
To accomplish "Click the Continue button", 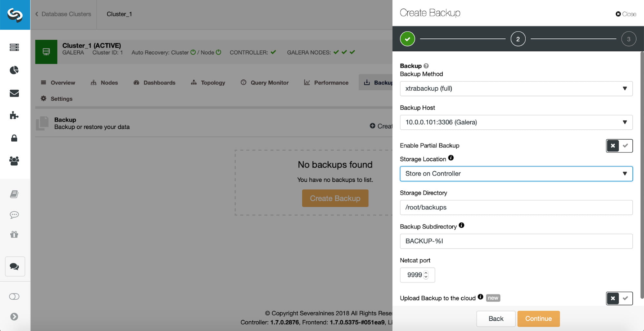I will [538, 319].
